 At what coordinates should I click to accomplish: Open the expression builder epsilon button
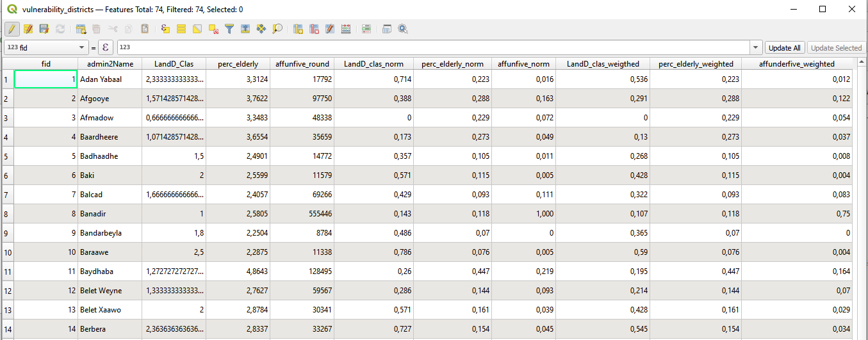[x=106, y=47]
